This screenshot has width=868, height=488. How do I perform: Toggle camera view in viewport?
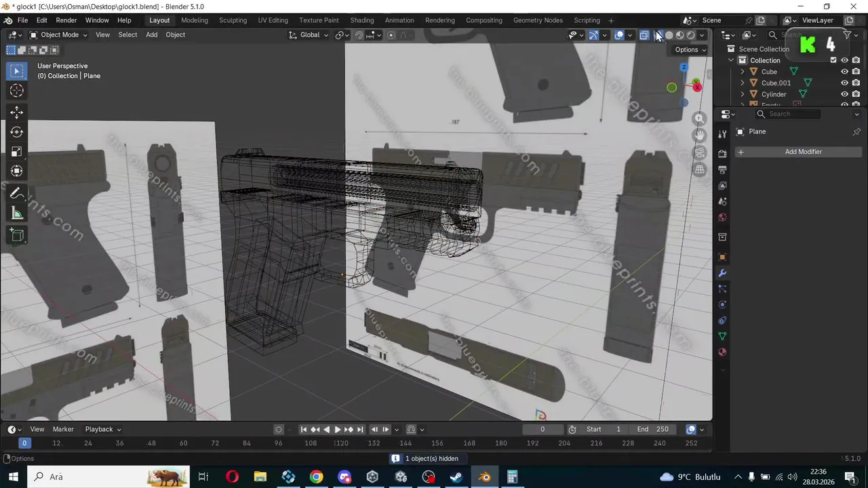[699, 152]
